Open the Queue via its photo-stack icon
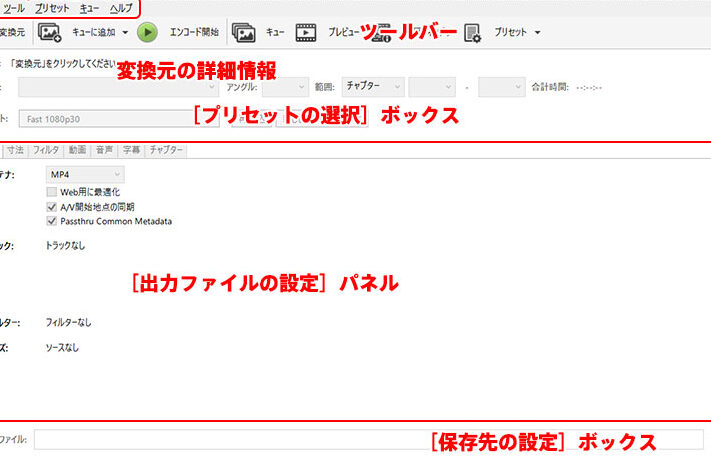This screenshot has height=461, width=711. coord(243,32)
